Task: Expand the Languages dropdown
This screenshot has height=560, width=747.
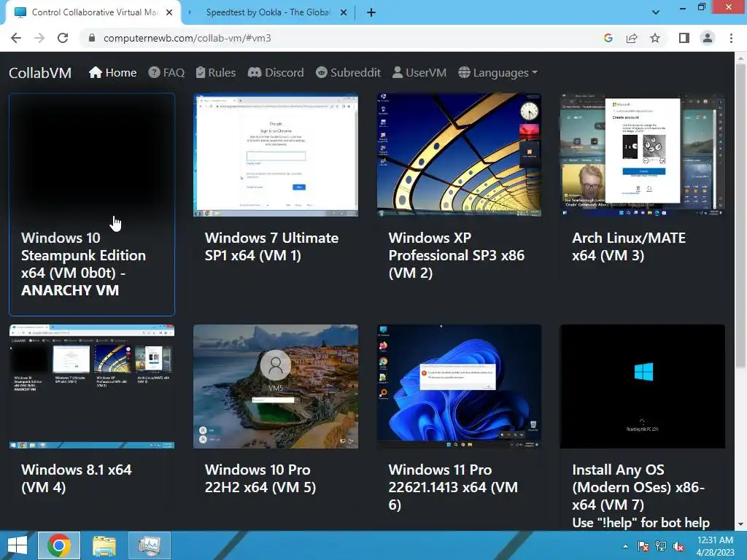Action: (x=498, y=72)
